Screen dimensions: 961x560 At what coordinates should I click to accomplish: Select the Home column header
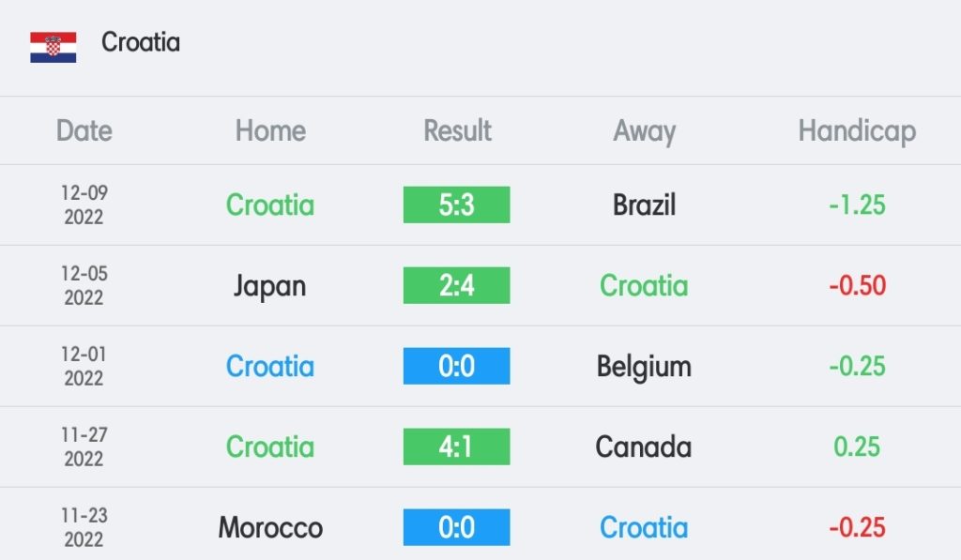click(270, 130)
